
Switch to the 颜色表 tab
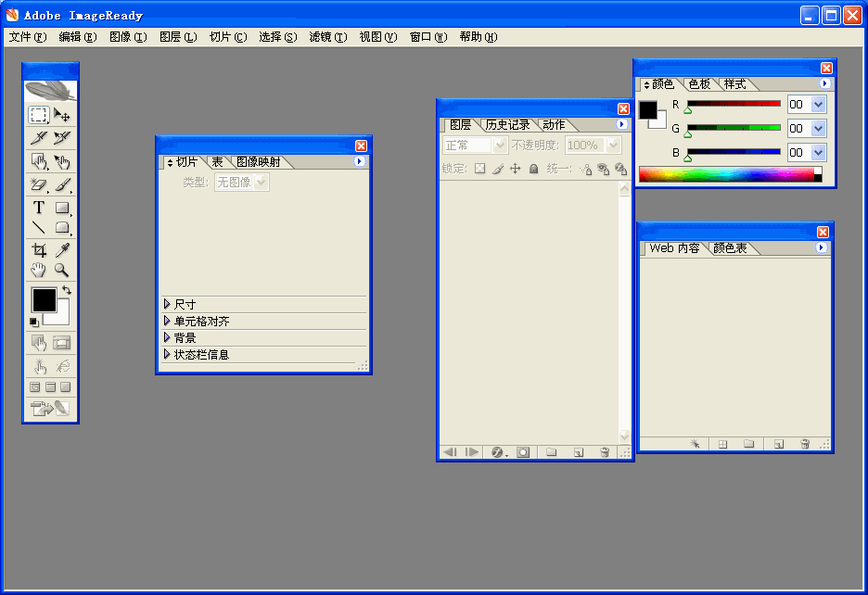tap(729, 247)
